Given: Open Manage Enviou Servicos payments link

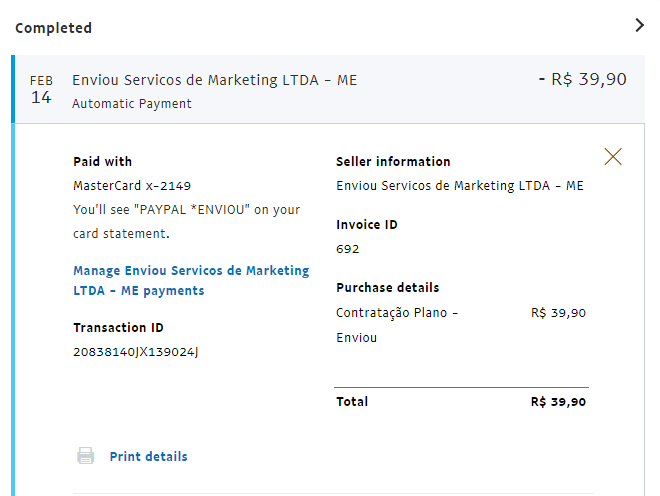Looking at the screenshot, I should click(191, 281).
